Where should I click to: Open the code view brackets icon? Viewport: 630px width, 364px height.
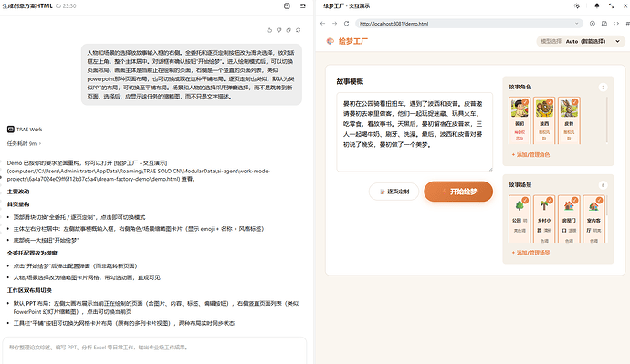[x=616, y=24]
